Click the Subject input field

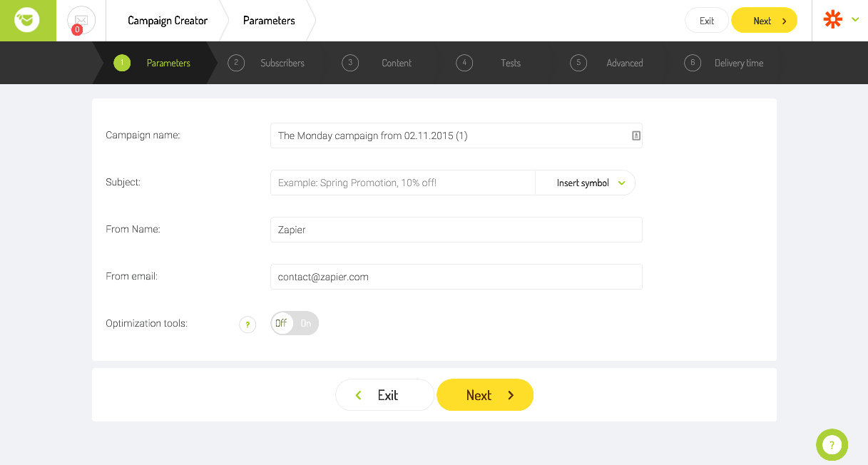tap(403, 183)
